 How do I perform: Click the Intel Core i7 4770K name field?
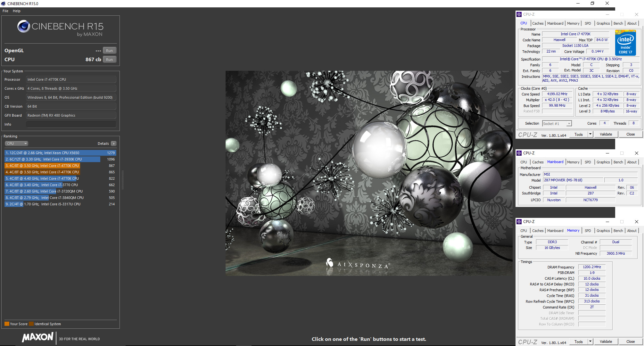575,34
